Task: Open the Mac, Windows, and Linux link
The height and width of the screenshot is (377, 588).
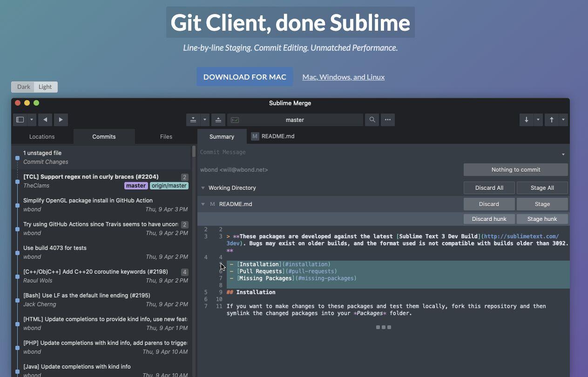Action: pyautogui.click(x=344, y=77)
